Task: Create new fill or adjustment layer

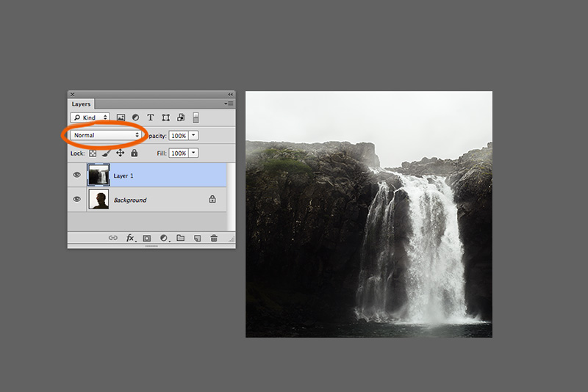Action: click(x=164, y=238)
